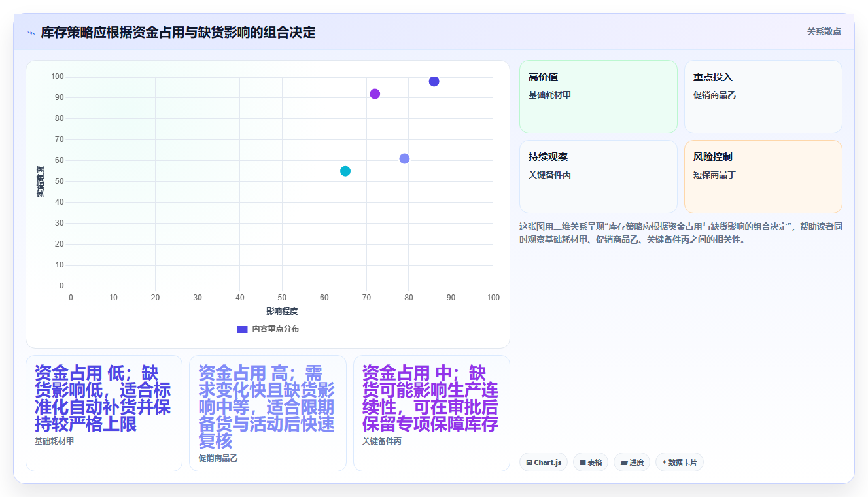Click 基础耗材甲 caption under the first summary
868x497 pixels.
click(54, 441)
